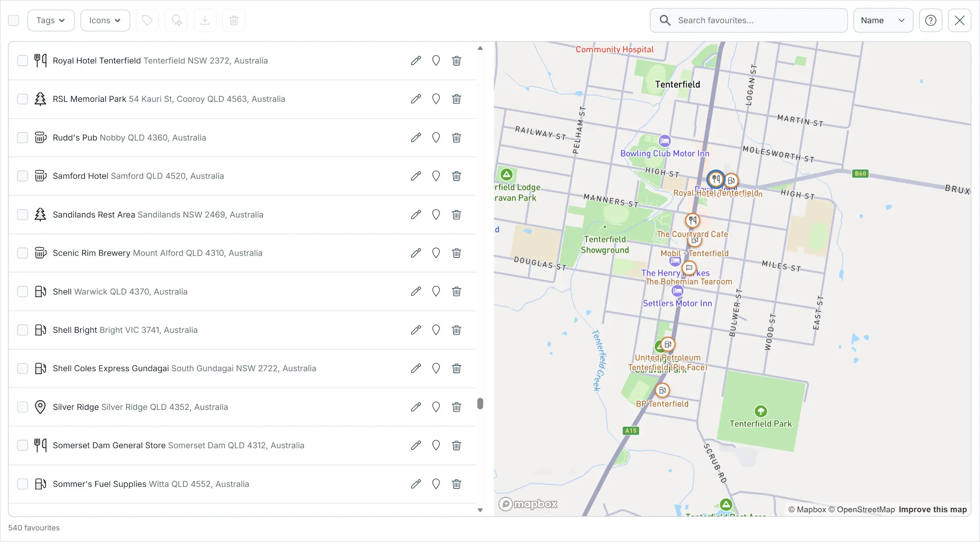The height and width of the screenshot is (542, 980).
Task: Delete Rudd's Pub from favourites
Action: (456, 138)
